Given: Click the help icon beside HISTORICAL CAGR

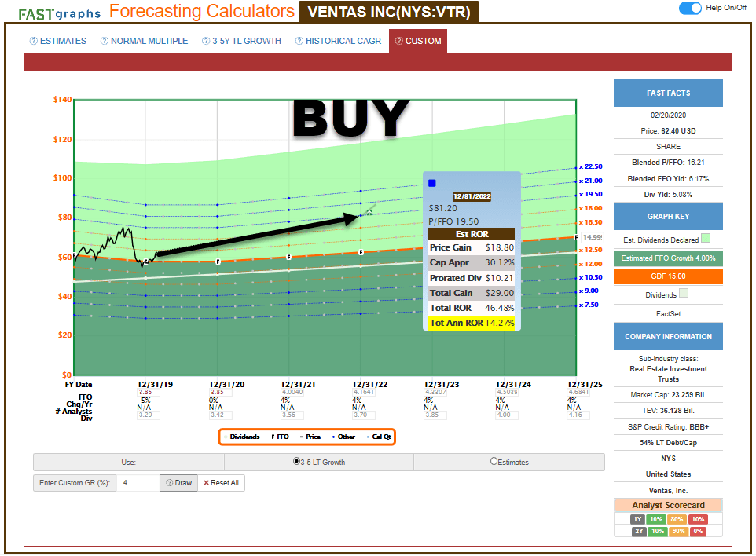Looking at the screenshot, I should tap(299, 41).
